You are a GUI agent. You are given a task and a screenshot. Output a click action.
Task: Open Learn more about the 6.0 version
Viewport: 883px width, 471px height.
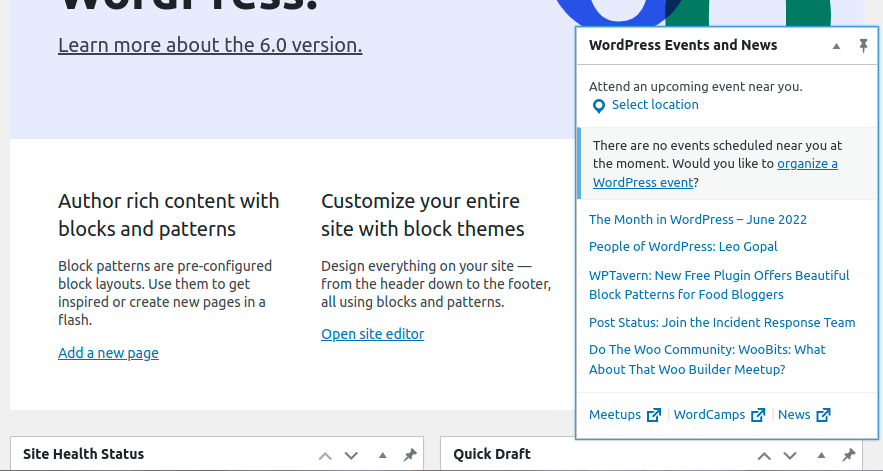[210, 45]
